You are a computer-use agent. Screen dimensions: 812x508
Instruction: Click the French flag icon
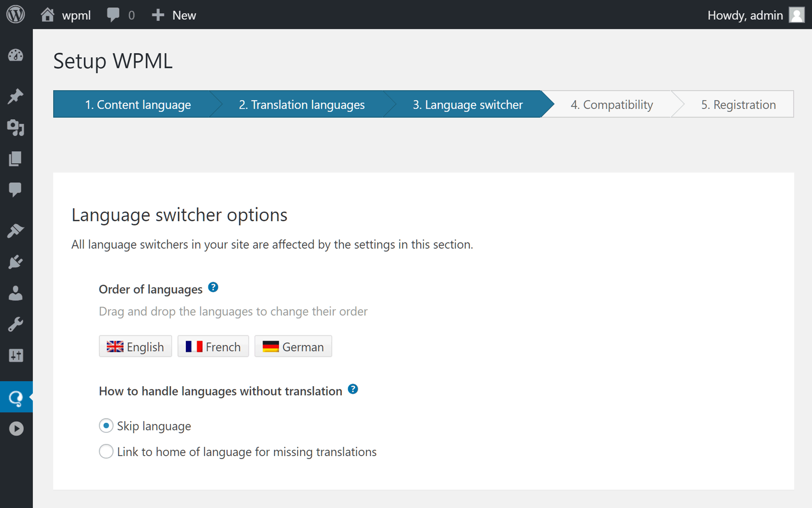click(194, 346)
